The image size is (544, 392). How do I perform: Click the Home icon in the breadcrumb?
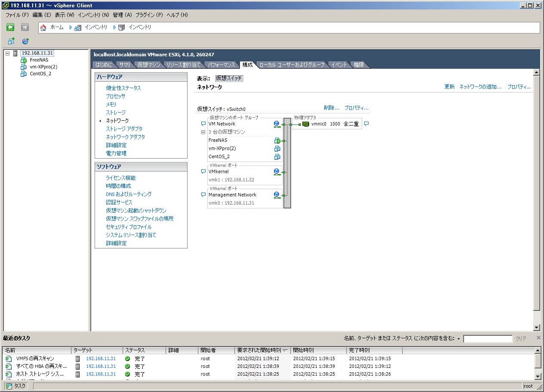click(43, 28)
